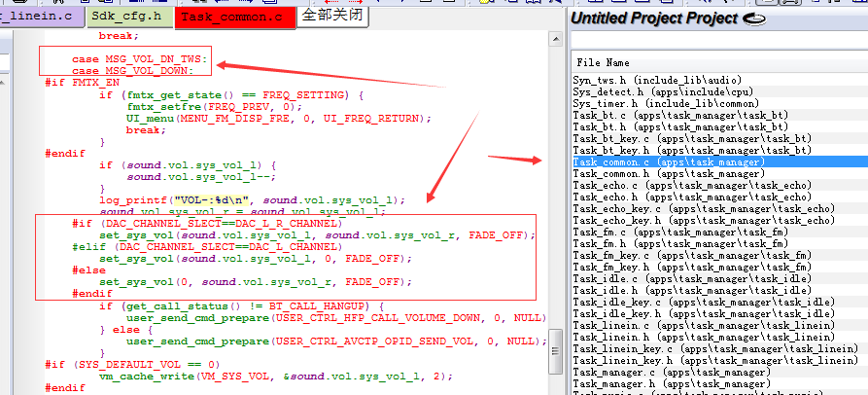Click the fmtx_get_state() condition line
The width and height of the screenshot is (868, 395).
pyautogui.click(x=231, y=94)
